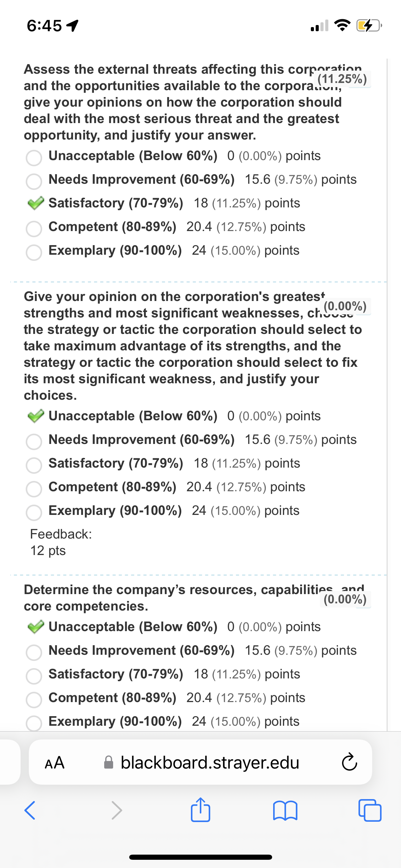Select Needs Improvement for resources and capabilities criterion

[x=34, y=652]
